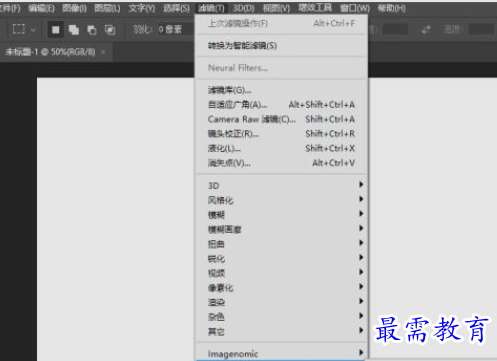
Task: Expand the 扭曲 submenu
Action: pyautogui.click(x=281, y=244)
